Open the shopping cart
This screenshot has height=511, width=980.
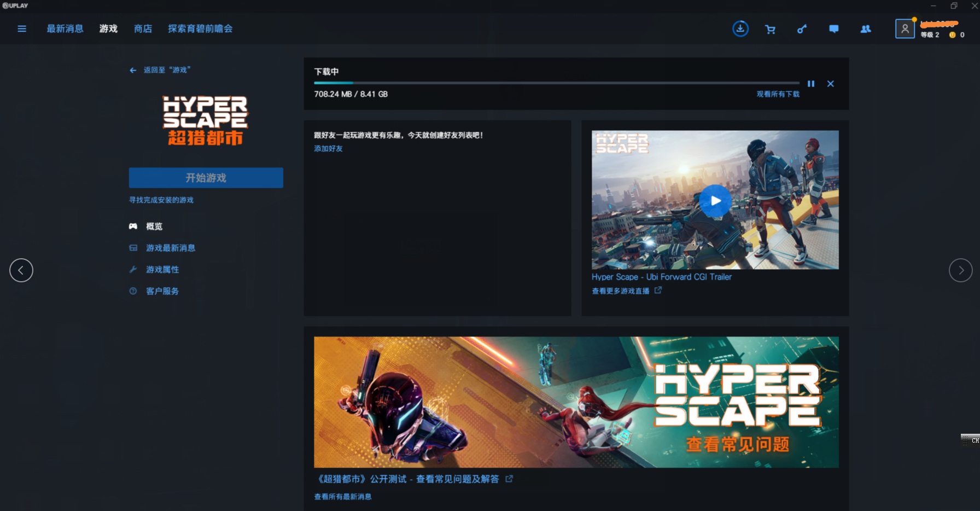coord(771,29)
